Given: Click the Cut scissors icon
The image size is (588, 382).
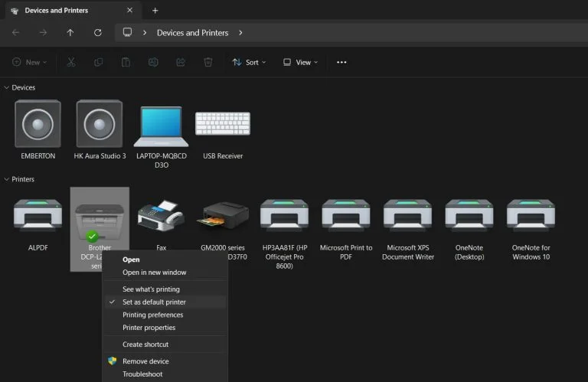Looking at the screenshot, I should [71, 62].
